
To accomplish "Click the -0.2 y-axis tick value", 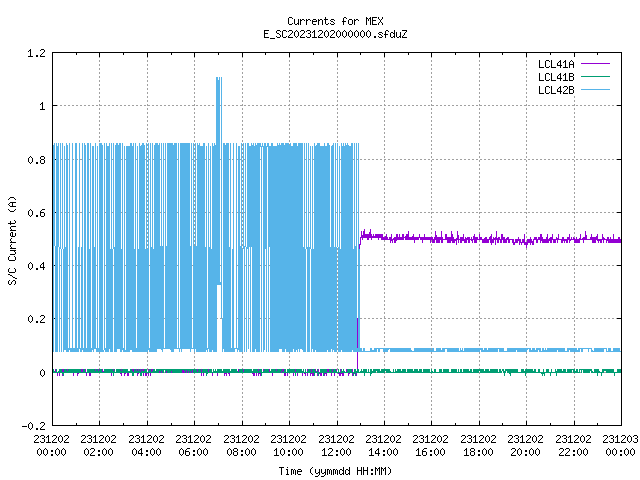I will 33,426.
